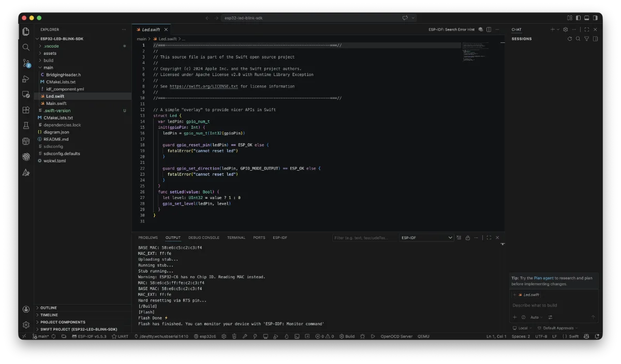Open the Run and Debug view

26,79
